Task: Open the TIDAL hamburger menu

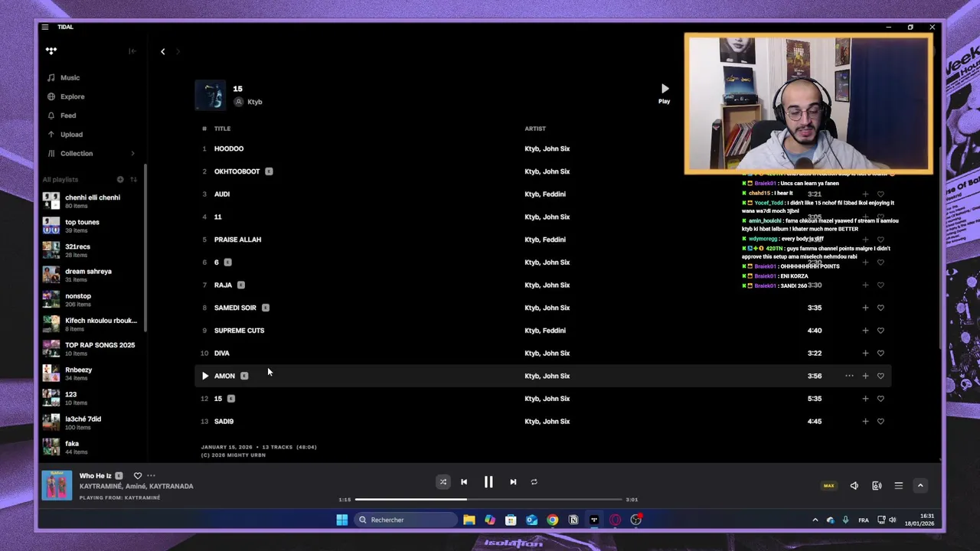Action: (x=45, y=27)
